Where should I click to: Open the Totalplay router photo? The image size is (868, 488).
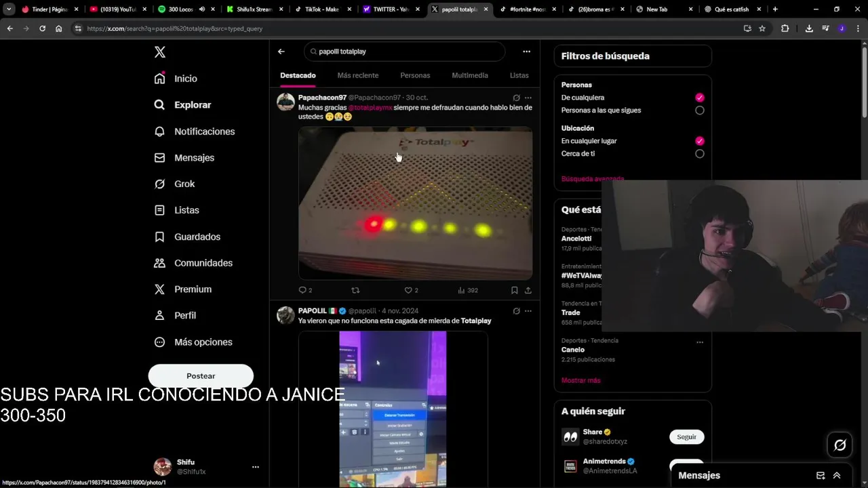pos(416,203)
